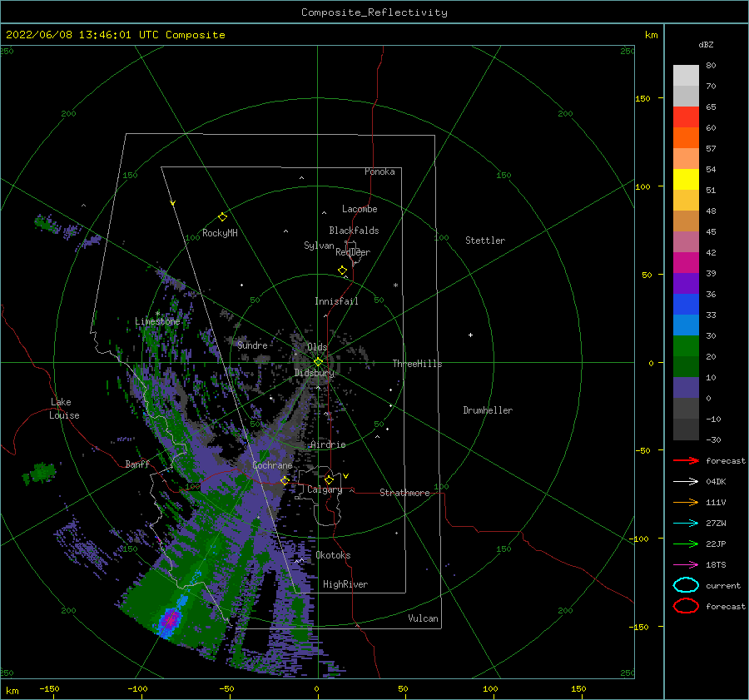This screenshot has height=700, width=749.
Task: Click the RedDeer city label
Action: pos(353,252)
